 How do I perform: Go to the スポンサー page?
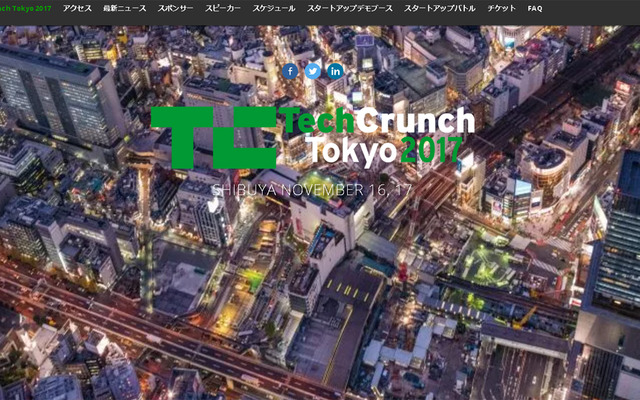176,8
